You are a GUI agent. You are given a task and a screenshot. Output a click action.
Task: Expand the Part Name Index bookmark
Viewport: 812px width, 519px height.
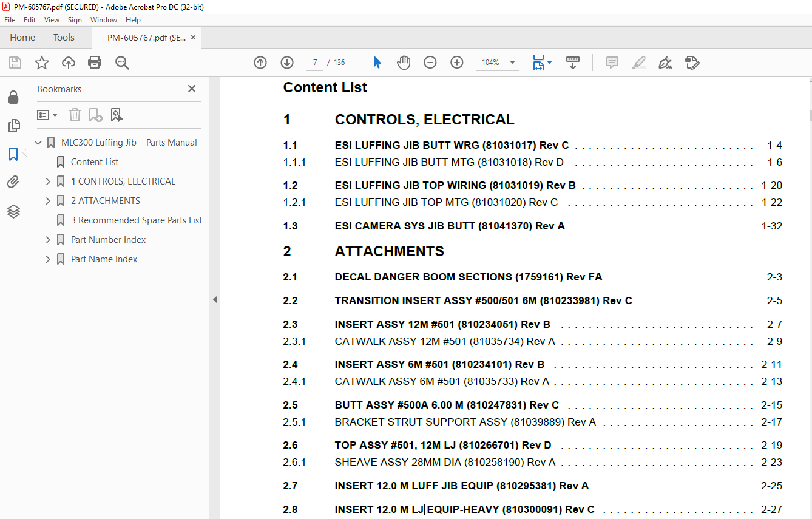(48, 259)
